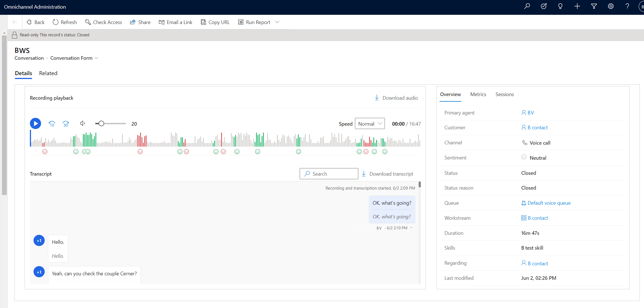Click the transcript search input field
Image resolution: width=644 pixels, height=308 pixels.
point(329,174)
